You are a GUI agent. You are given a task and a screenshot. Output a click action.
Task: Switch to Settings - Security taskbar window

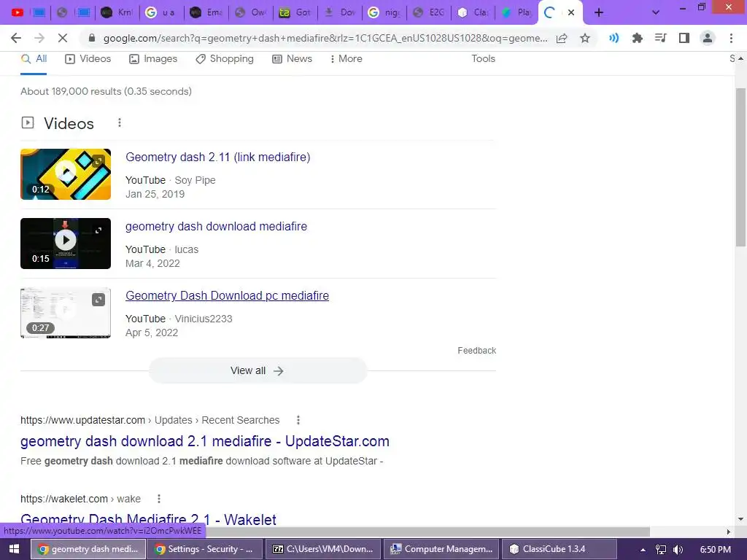(x=204, y=549)
